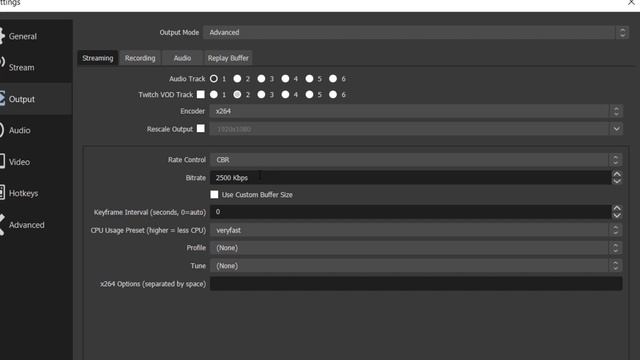Switch to the Recording tab

point(140,58)
